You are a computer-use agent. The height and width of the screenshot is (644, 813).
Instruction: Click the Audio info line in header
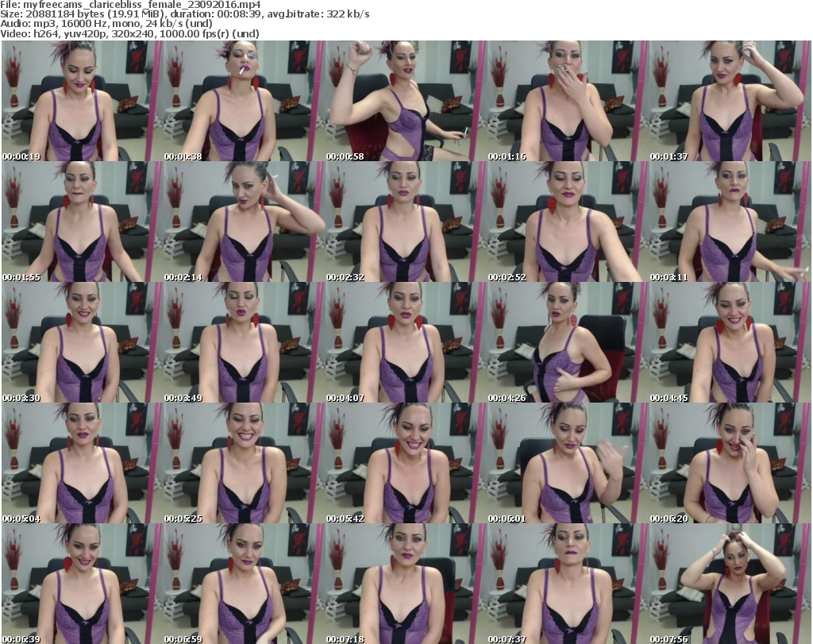(121, 25)
